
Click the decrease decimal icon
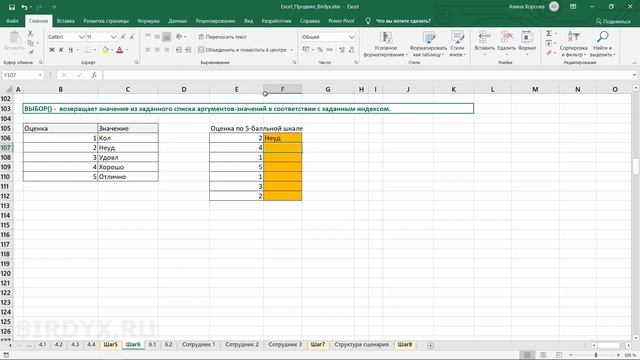pyautogui.click(x=351, y=50)
